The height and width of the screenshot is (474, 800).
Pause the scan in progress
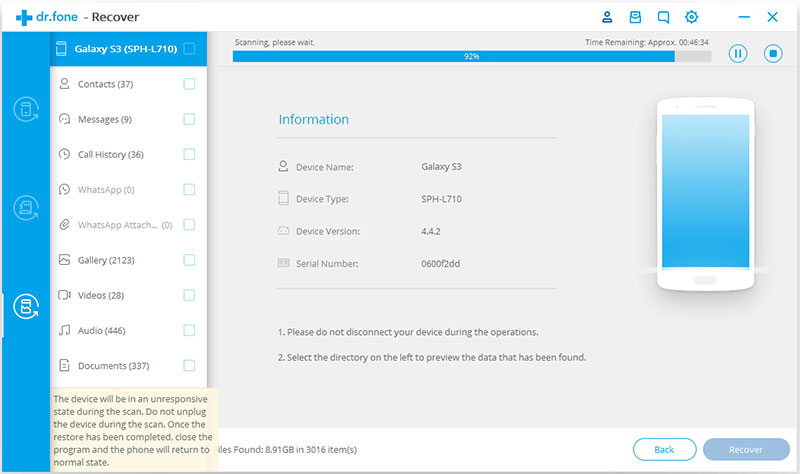coord(738,54)
